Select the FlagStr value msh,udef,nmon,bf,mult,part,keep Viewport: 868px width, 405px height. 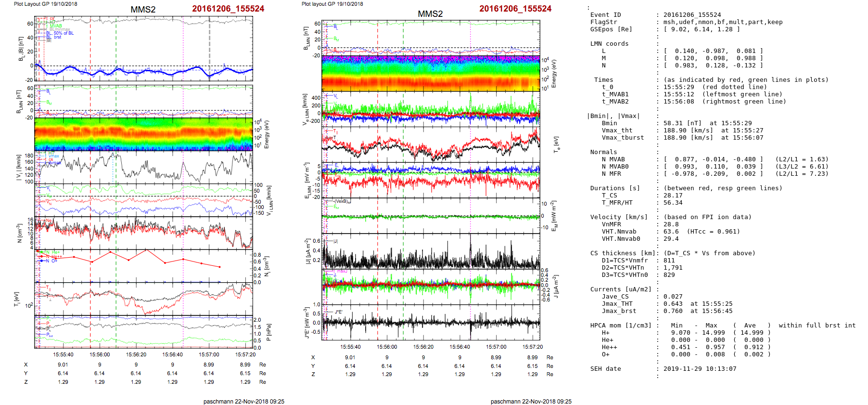tap(723, 22)
